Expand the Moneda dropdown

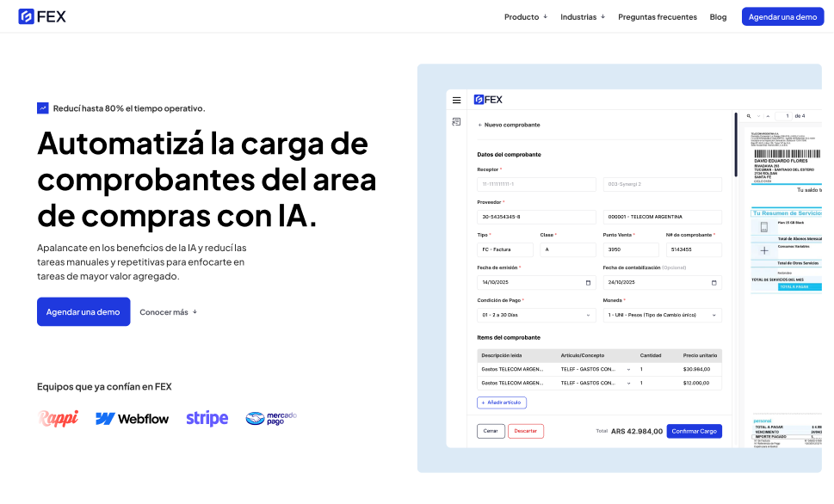662,315
